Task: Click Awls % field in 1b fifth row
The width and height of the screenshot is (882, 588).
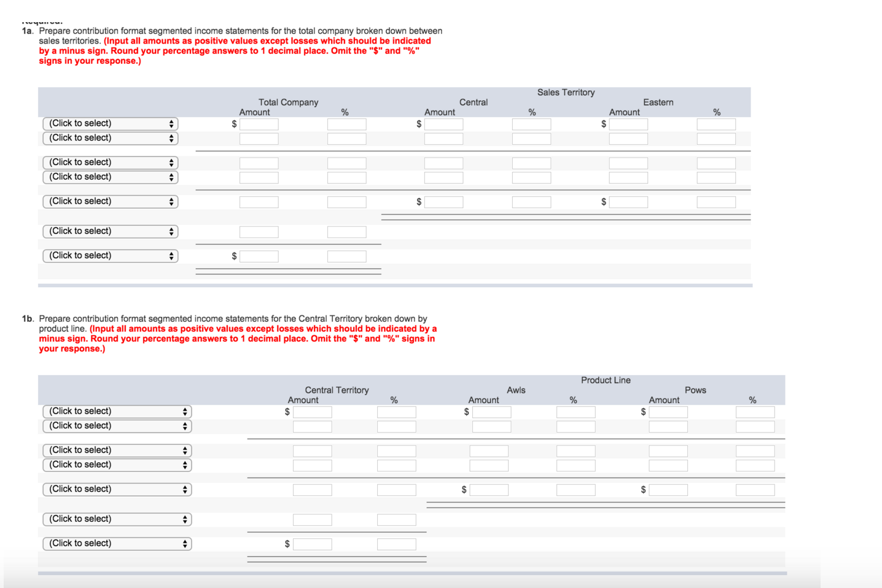Action: (576, 490)
